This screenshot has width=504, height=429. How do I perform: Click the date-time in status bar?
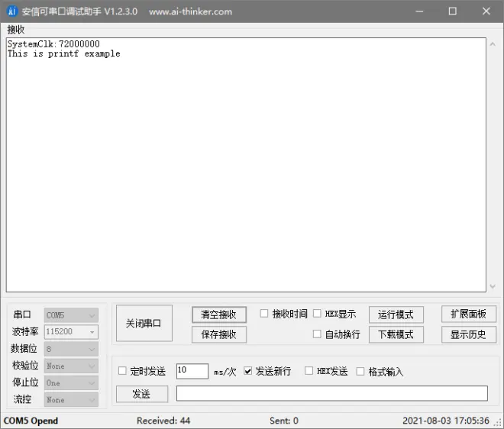[x=446, y=421]
